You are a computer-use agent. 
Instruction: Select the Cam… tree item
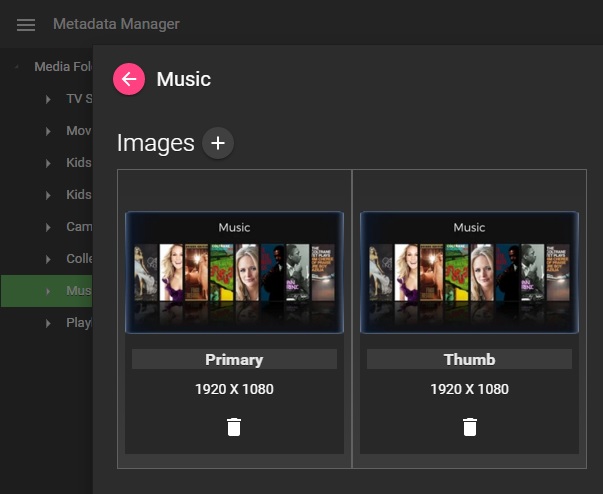79,227
